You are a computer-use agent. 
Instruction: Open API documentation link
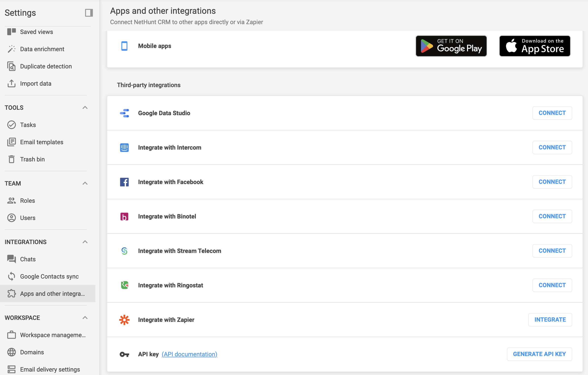point(189,354)
